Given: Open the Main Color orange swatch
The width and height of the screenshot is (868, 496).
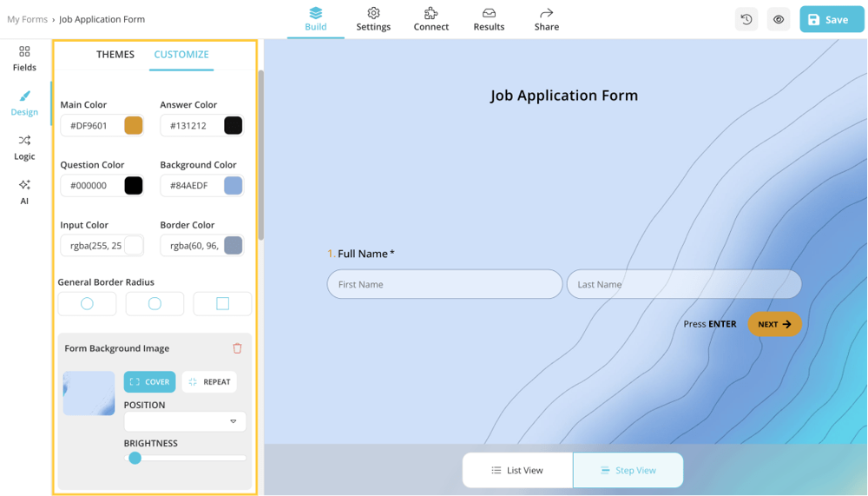Looking at the screenshot, I should (x=134, y=126).
